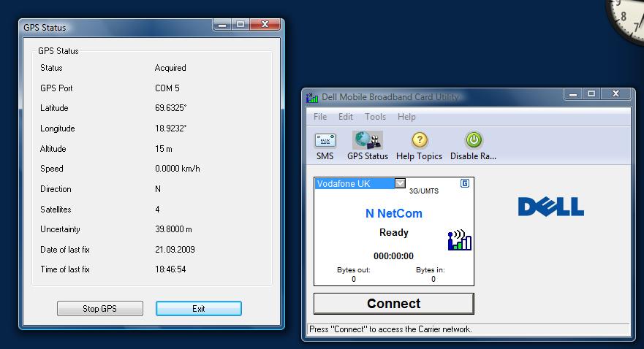644x349 pixels.
Task: Click the small G icon in connection panel
Action: pyautogui.click(x=464, y=183)
